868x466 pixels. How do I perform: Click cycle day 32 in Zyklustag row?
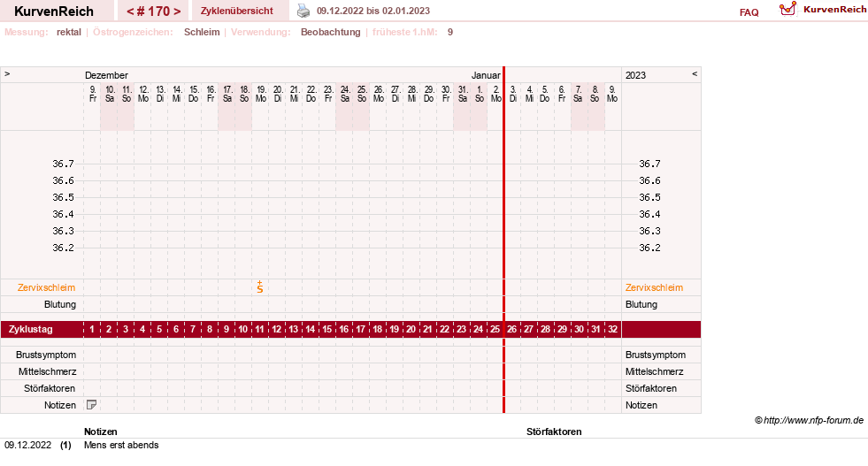tap(612, 329)
